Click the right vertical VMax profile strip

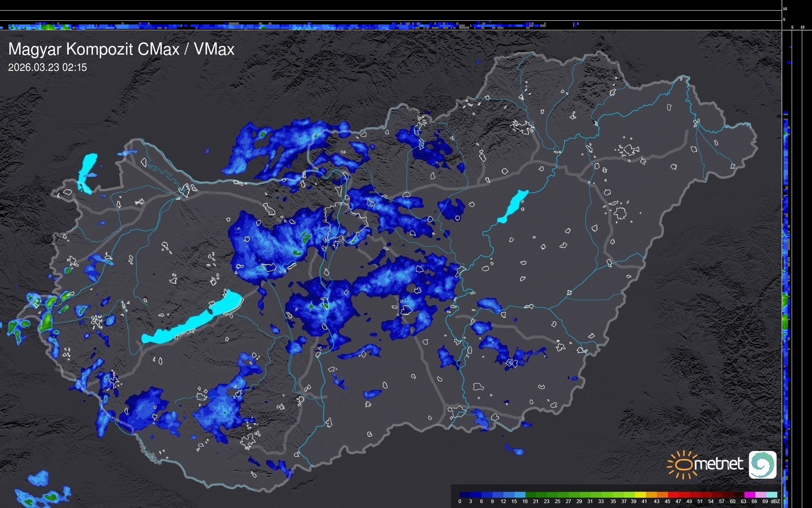(x=786, y=285)
